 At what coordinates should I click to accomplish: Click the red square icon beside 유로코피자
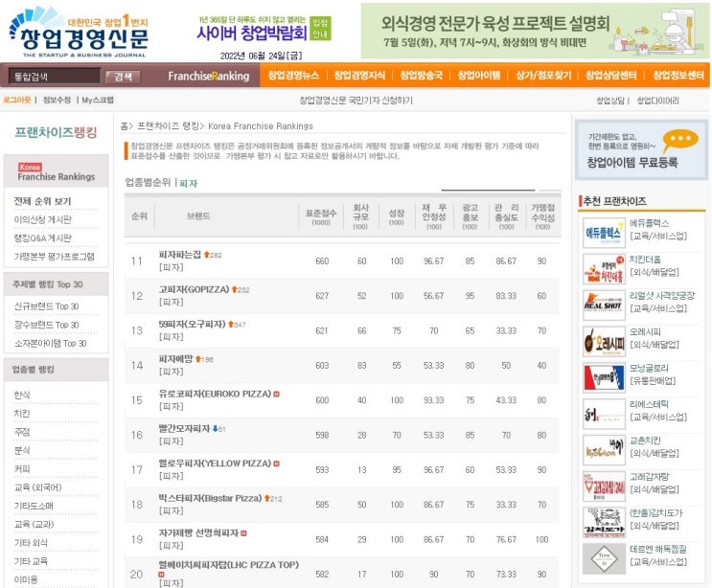point(276,394)
